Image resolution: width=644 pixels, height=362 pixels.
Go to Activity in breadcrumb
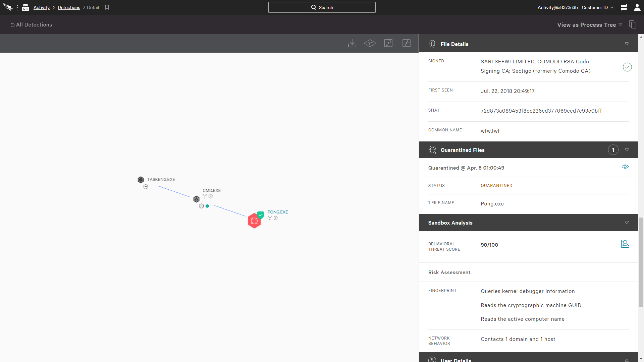click(x=42, y=7)
